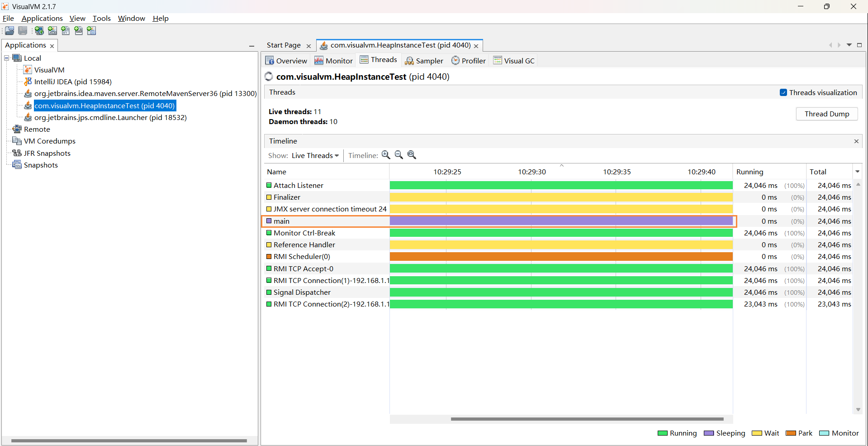868x446 pixels.
Task: Click the timeline Fit-to-width zoom icon
Action: (x=412, y=155)
